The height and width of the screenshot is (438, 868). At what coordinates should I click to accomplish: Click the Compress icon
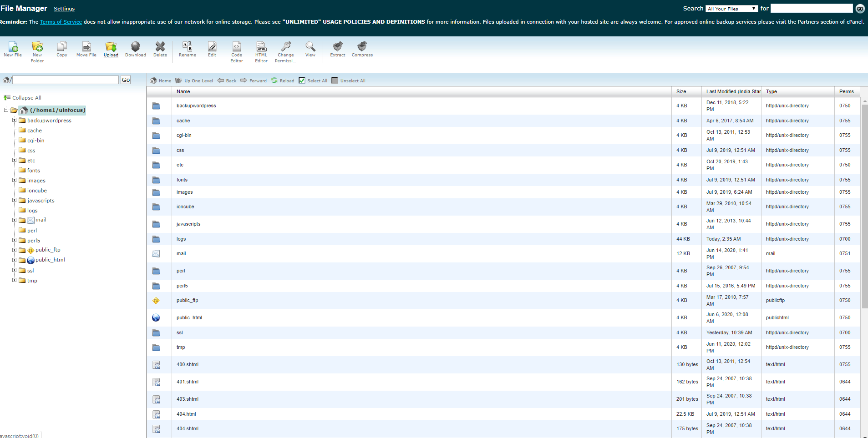tap(362, 49)
